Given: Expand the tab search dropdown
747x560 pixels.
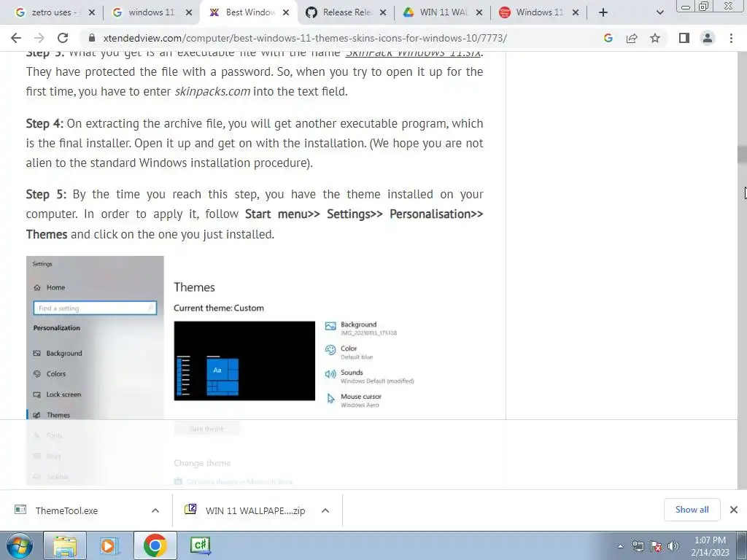Looking at the screenshot, I should [x=659, y=12].
